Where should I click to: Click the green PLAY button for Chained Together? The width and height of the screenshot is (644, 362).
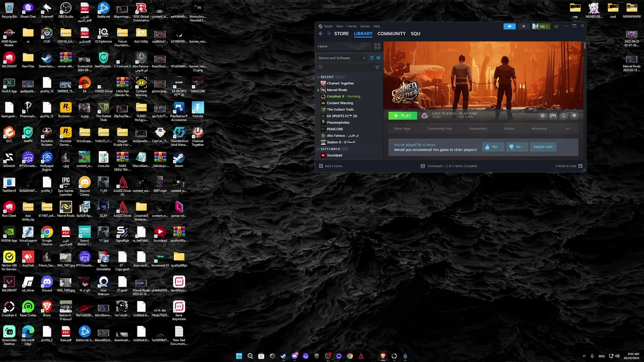pyautogui.click(x=403, y=116)
